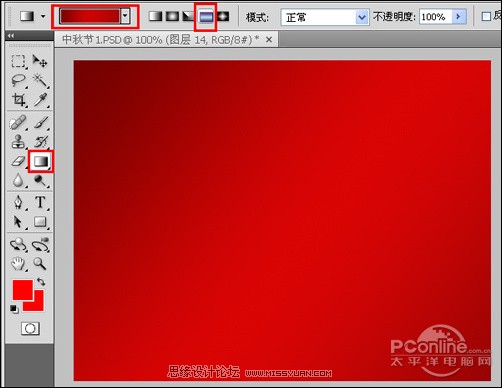Click on the red gradient canvas
502x388 pixels.
coord(282,220)
